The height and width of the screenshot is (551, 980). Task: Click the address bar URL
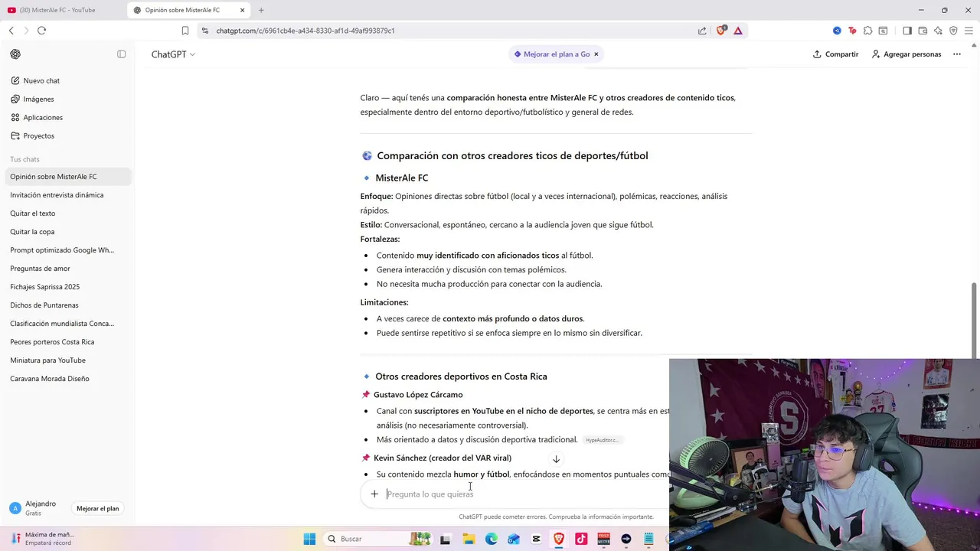coord(305,31)
